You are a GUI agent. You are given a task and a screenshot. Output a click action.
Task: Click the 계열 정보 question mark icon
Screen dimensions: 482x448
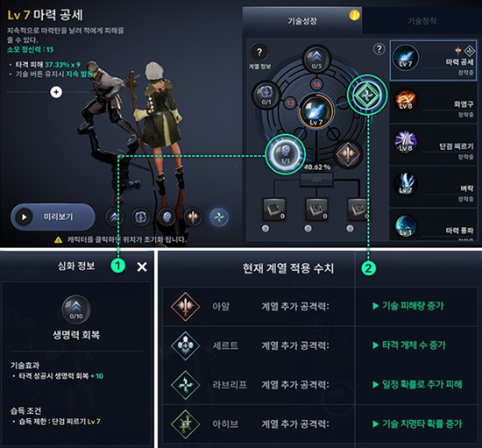click(x=259, y=52)
